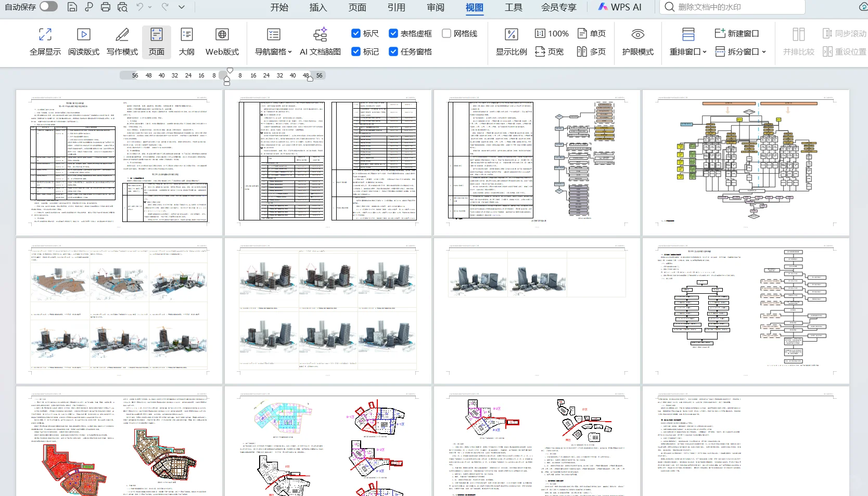Select the page with six 3D building renders and cranes

(119, 311)
